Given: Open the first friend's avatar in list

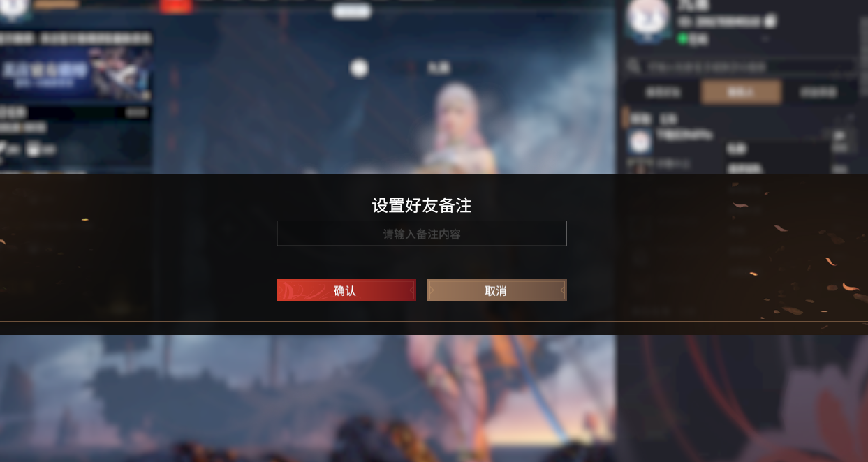Looking at the screenshot, I should [640, 142].
